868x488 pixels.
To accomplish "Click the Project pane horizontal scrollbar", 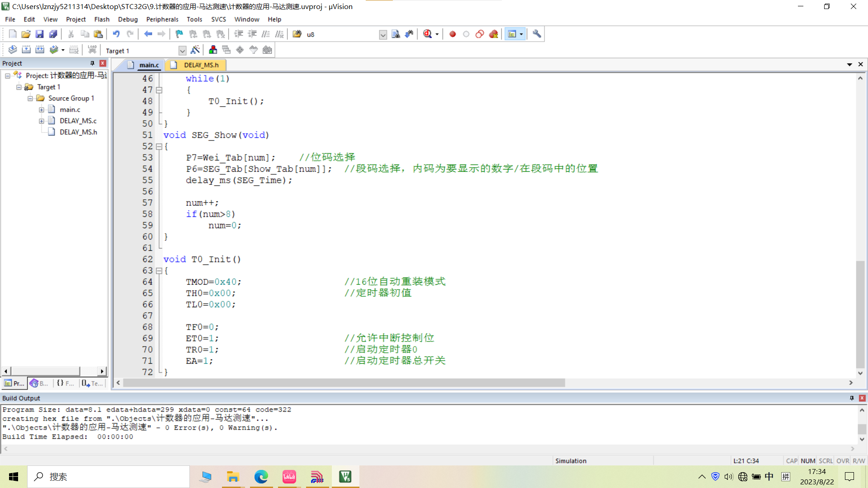I will click(x=45, y=371).
